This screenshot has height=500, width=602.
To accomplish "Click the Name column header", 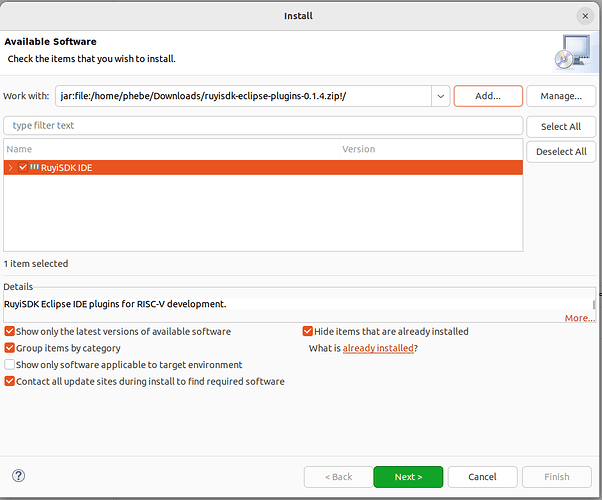I will (x=172, y=149).
